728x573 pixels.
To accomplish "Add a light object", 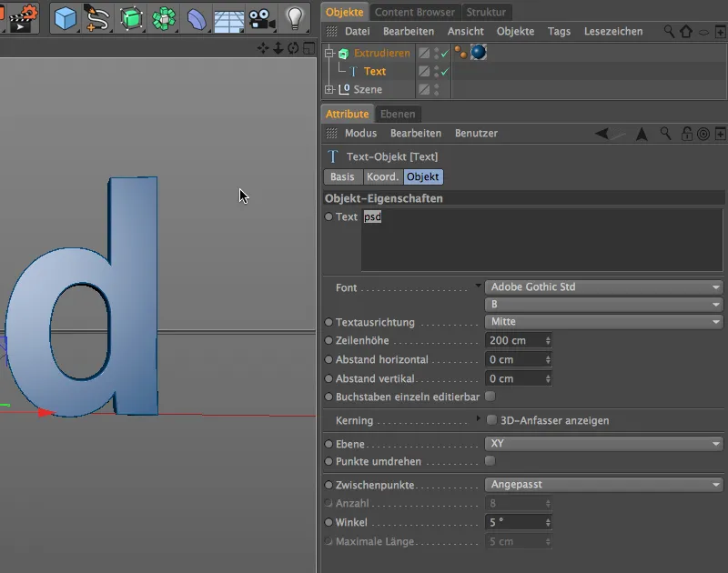I will tap(294, 18).
